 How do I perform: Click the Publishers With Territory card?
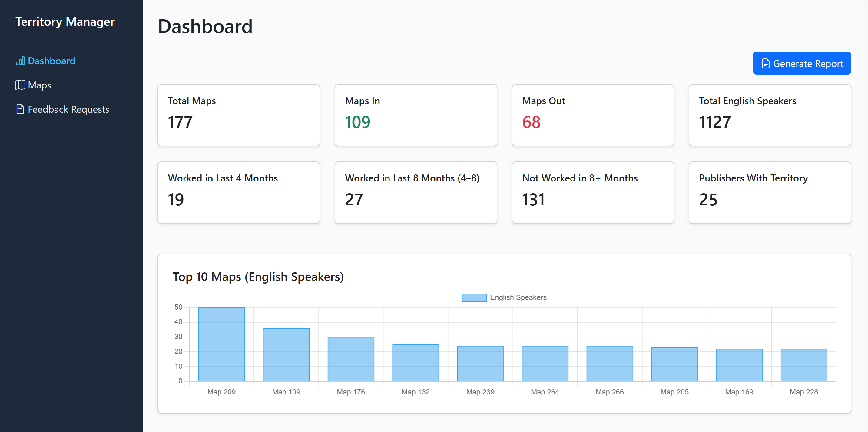[770, 192]
